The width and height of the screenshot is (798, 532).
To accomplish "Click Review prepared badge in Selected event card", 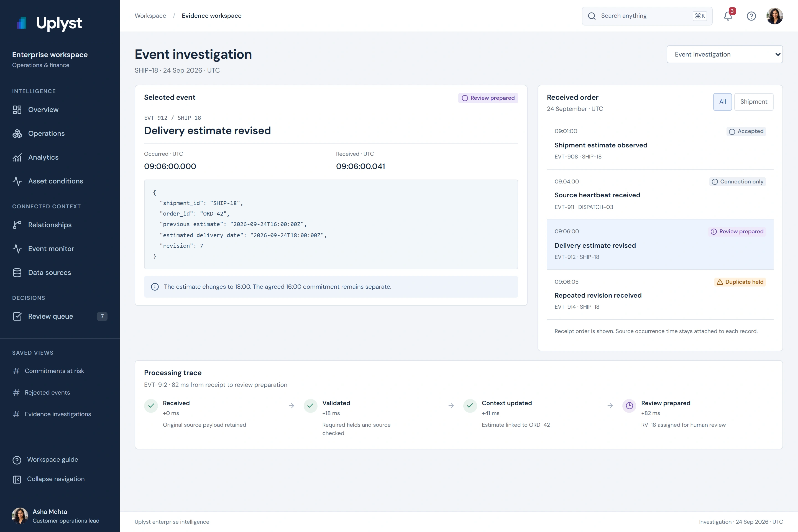I will 488,98.
